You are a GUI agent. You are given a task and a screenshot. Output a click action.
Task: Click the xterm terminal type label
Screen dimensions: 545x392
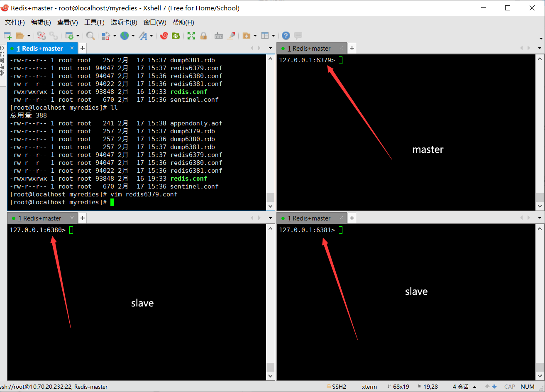click(369, 387)
